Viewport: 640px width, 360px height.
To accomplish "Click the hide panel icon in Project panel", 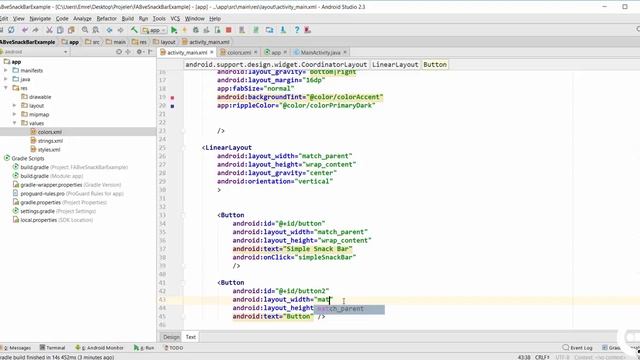I will 150,52.
